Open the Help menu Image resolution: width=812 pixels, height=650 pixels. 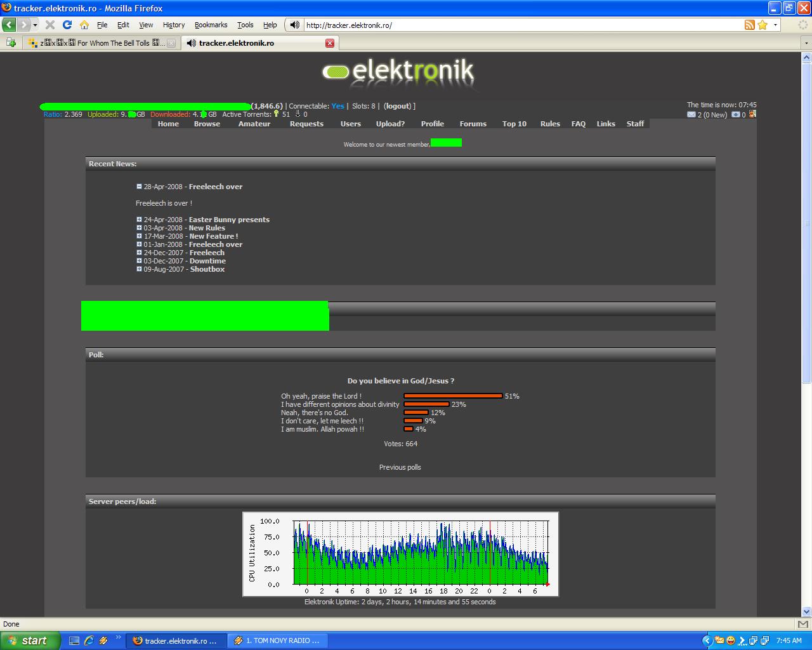tap(270, 25)
